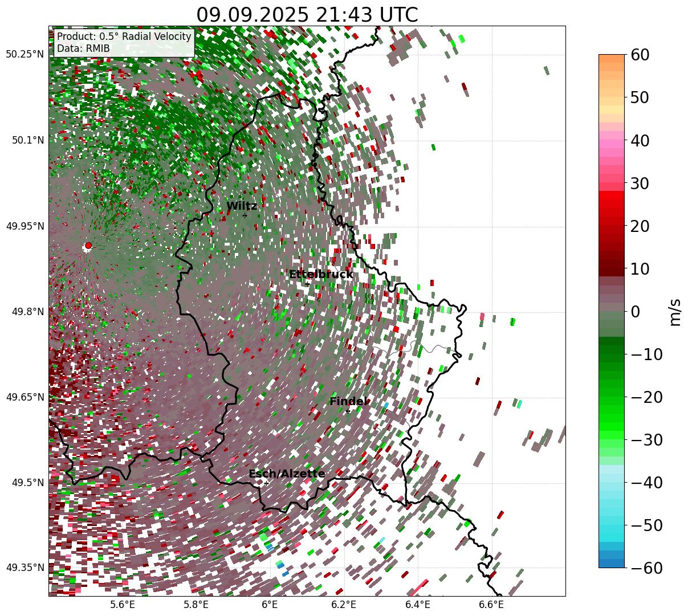Click the 'Product: 0.5° Radial Velocity' text
Viewport: 688px width, 616px height.
(x=124, y=36)
